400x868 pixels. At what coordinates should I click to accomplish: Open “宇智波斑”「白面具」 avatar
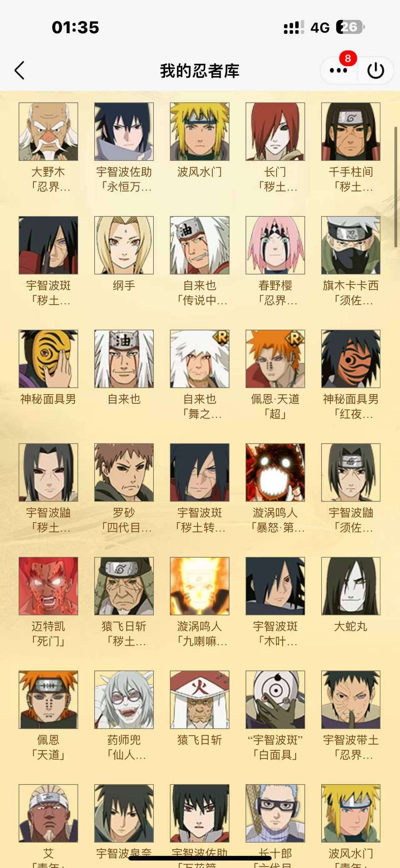(275, 699)
